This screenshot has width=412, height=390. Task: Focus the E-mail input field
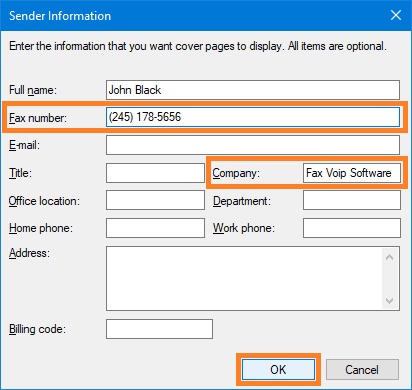(253, 145)
